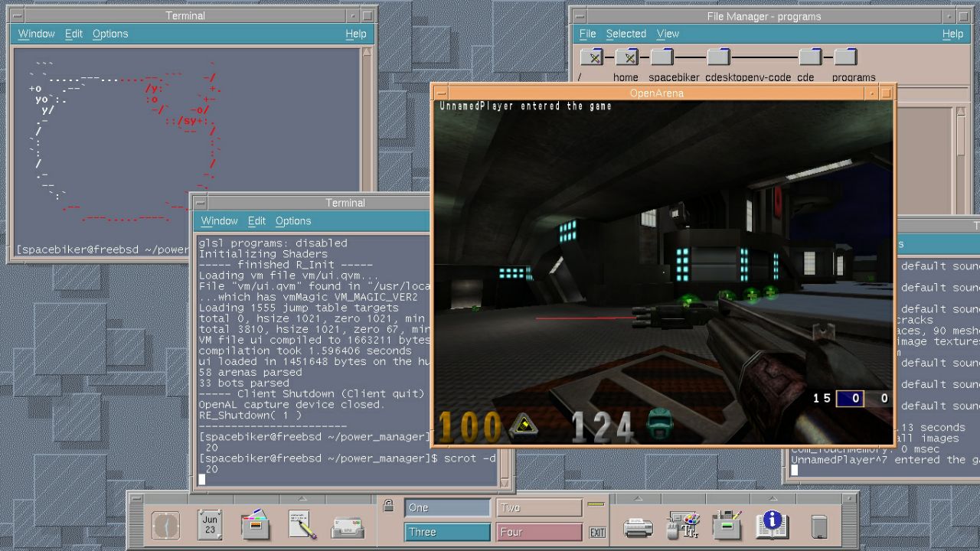Open Window menu in back Terminal
This screenshot has height=551, width=980.
[36, 34]
